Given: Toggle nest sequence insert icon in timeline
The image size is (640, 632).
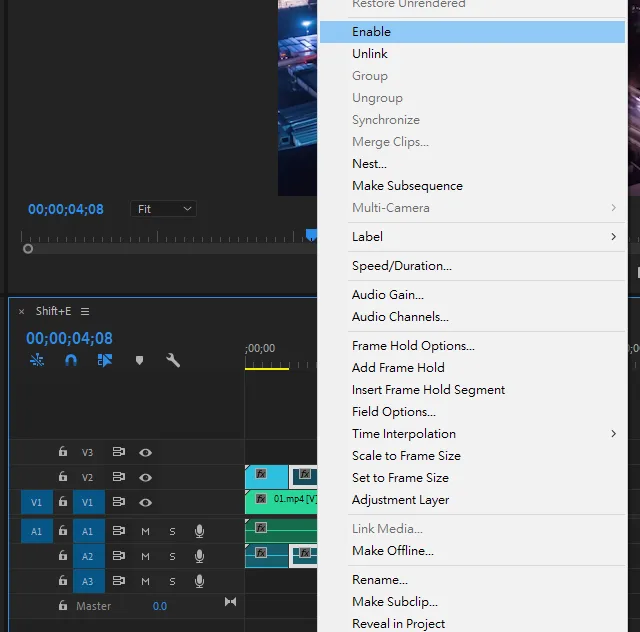Looking at the screenshot, I should [37, 360].
